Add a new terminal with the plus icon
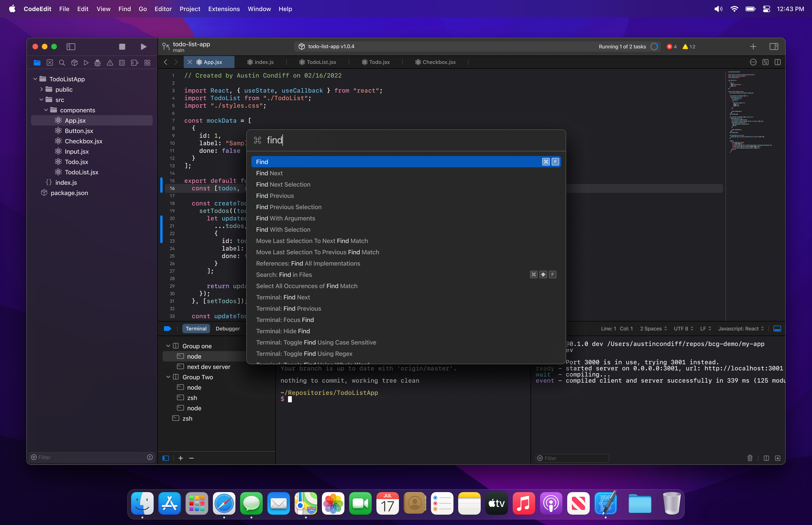The width and height of the screenshot is (812, 525). (181, 458)
